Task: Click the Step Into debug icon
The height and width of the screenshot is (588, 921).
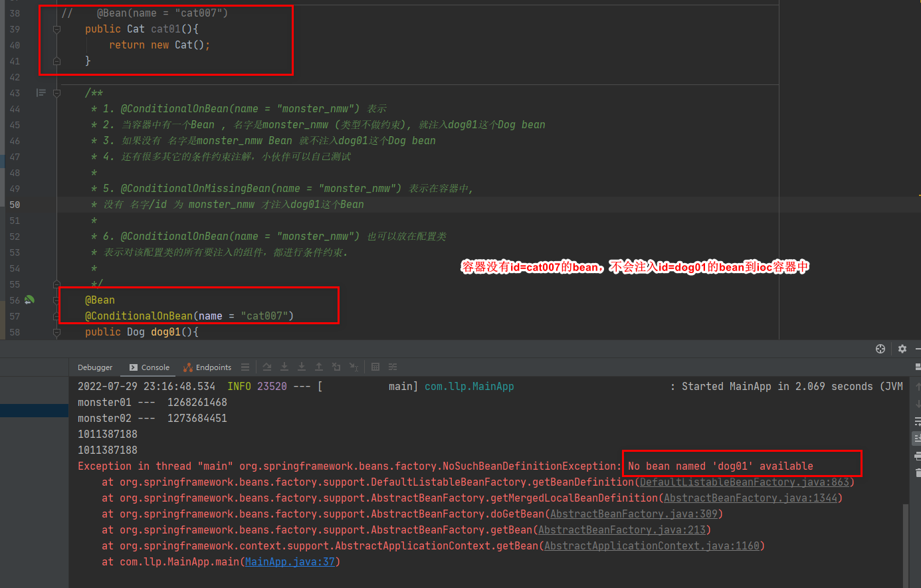Action: [x=284, y=367]
